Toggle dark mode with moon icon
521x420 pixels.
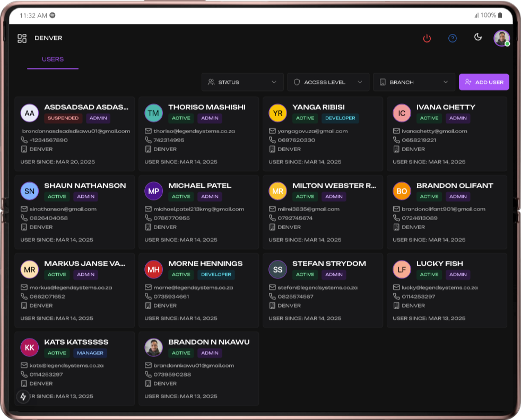pos(478,37)
